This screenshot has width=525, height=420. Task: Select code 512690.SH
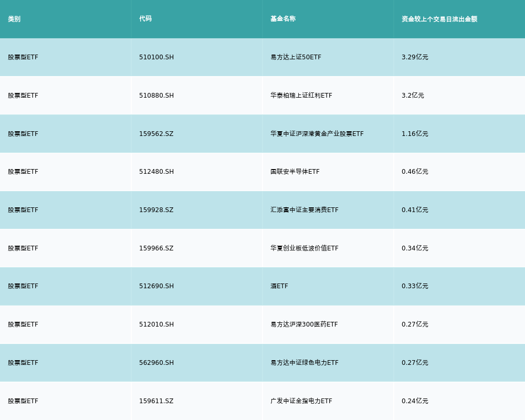pyautogui.click(x=156, y=286)
